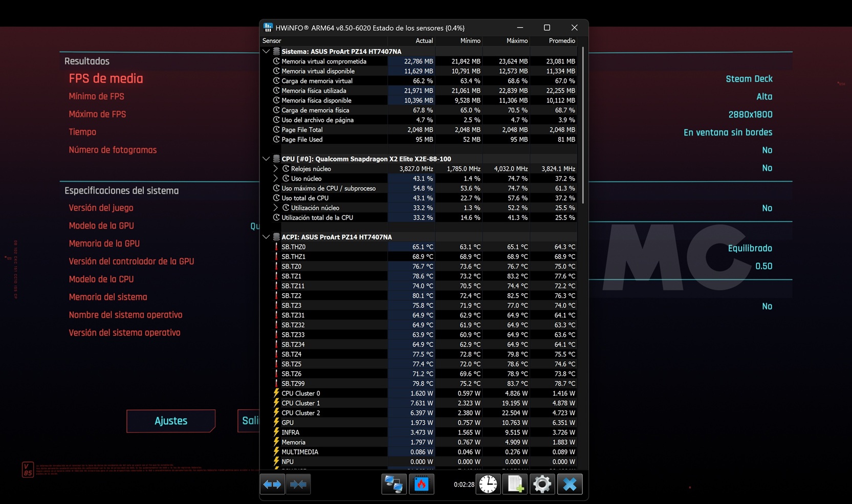Collapse the CPU [#0] Qualcomm Snapdragon section

266,159
